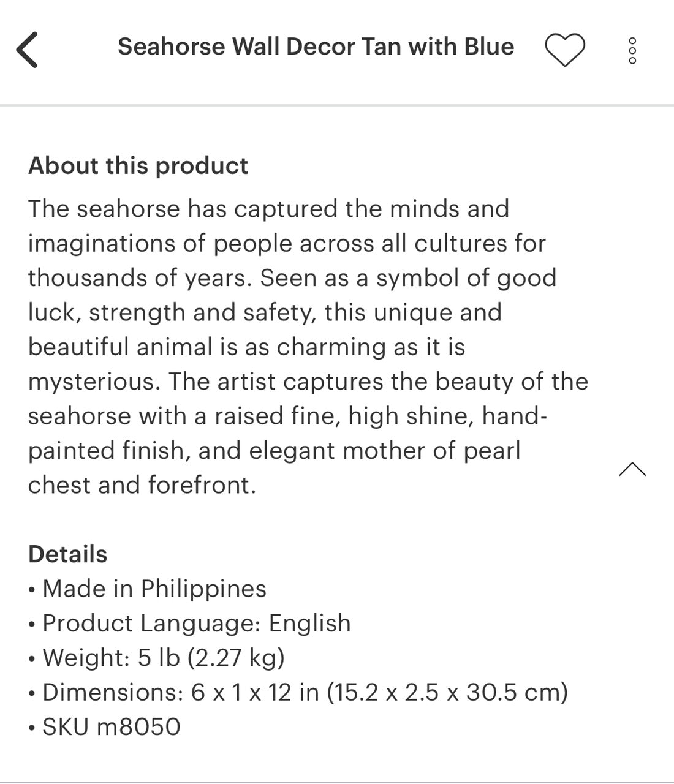
Task: Click the phrase "mother of pearl"
Action: coord(431,451)
